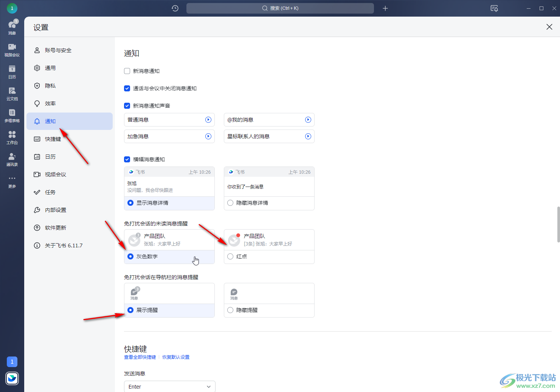Select the 展示提醒 radio option
The height and width of the screenshot is (392, 560).
tap(130, 310)
